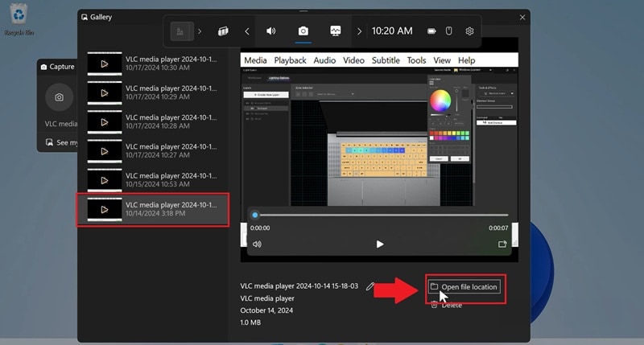
Task: Go to previous widgets with left chevron
Action: pos(247,31)
